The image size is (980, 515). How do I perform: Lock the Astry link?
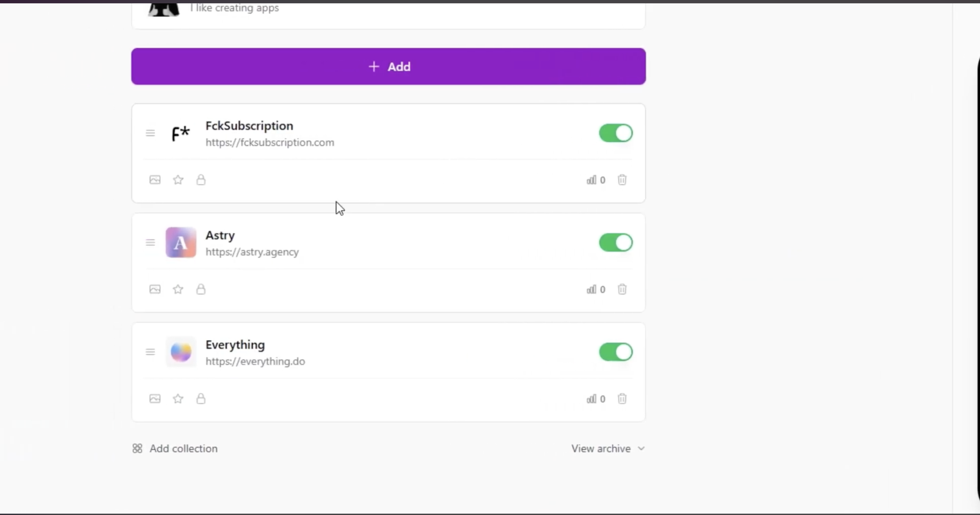(x=201, y=289)
